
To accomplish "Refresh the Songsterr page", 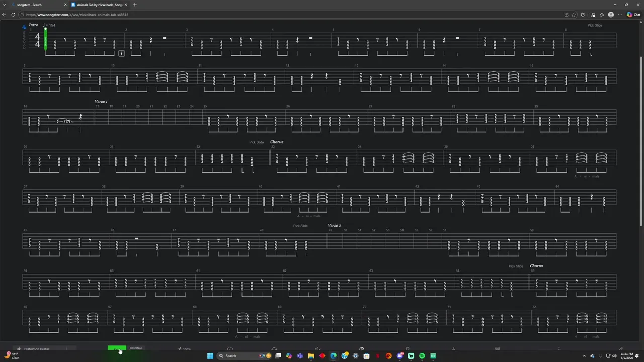I will [14, 15].
